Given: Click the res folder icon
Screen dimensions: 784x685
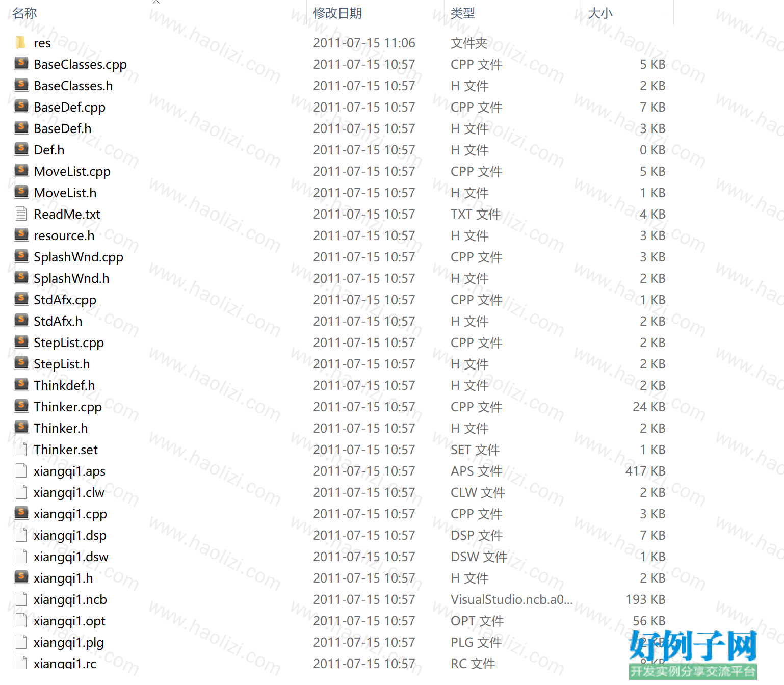Looking at the screenshot, I should point(20,43).
